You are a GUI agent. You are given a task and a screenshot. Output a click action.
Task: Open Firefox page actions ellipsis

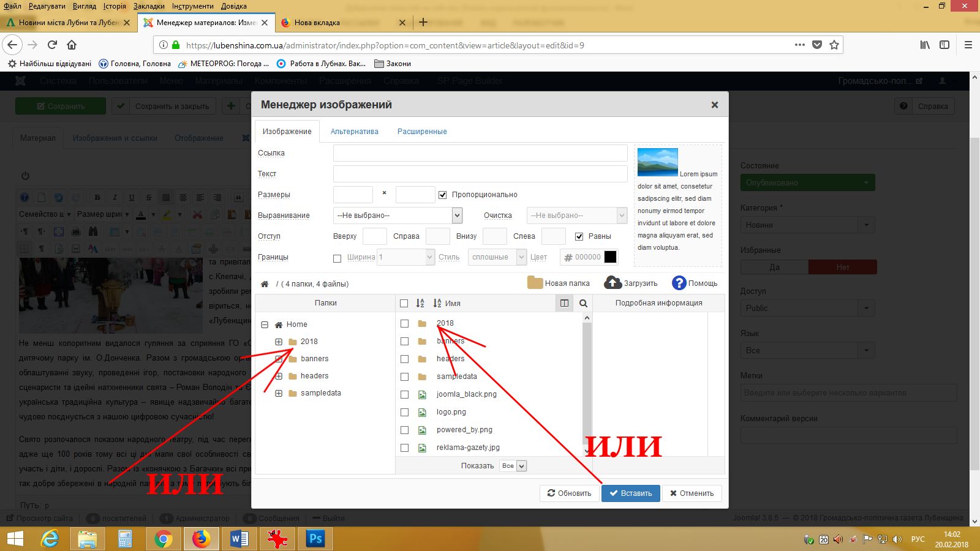tap(800, 45)
